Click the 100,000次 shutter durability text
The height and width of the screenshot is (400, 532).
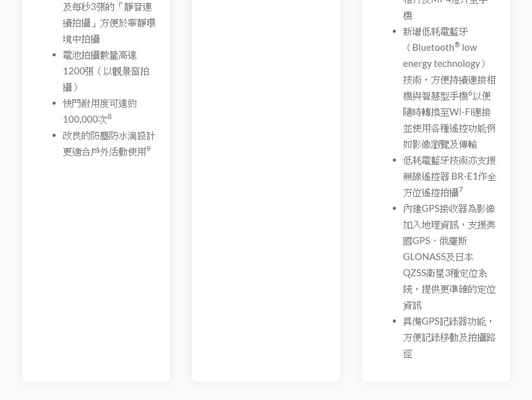85,120
